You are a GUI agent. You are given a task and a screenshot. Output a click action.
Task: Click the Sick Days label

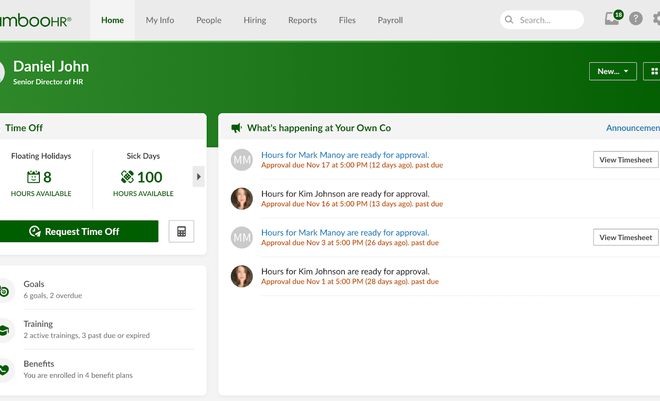143,156
